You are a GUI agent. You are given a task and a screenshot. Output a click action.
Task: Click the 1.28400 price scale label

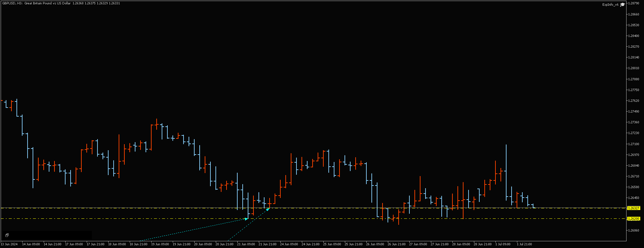coord(634,36)
